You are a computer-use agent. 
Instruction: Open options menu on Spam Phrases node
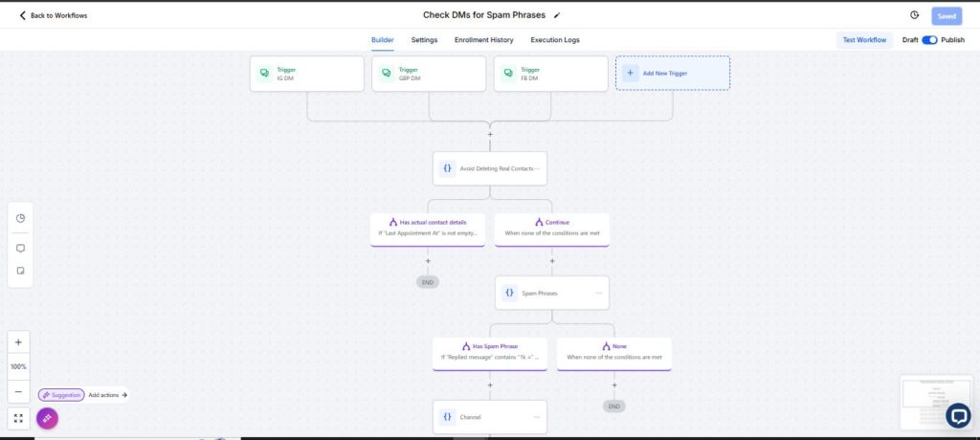(x=599, y=293)
